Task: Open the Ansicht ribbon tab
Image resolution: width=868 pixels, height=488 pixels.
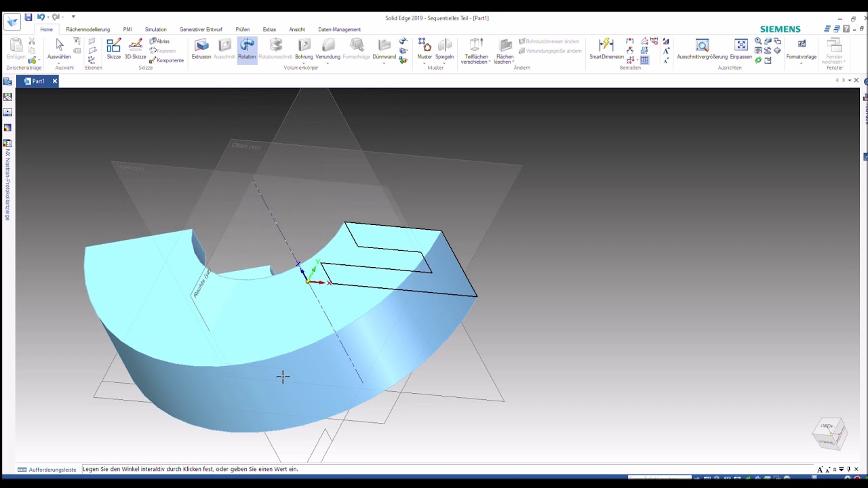Action: pyautogui.click(x=297, y=30)
